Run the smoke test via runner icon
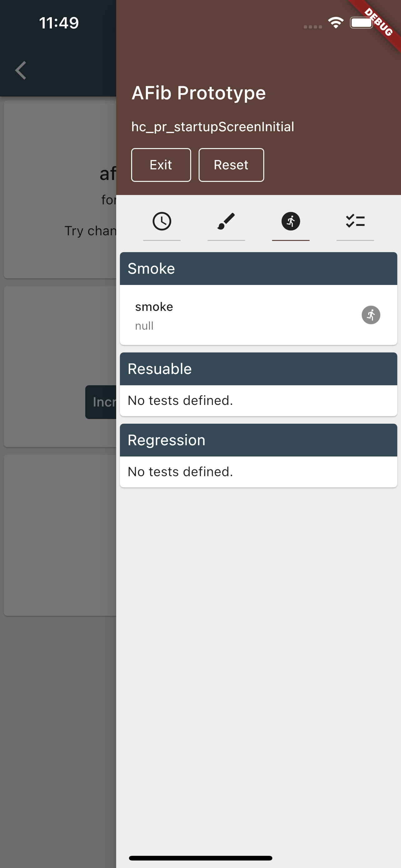Viewport: 401px width, 868px height. [371, 315]
